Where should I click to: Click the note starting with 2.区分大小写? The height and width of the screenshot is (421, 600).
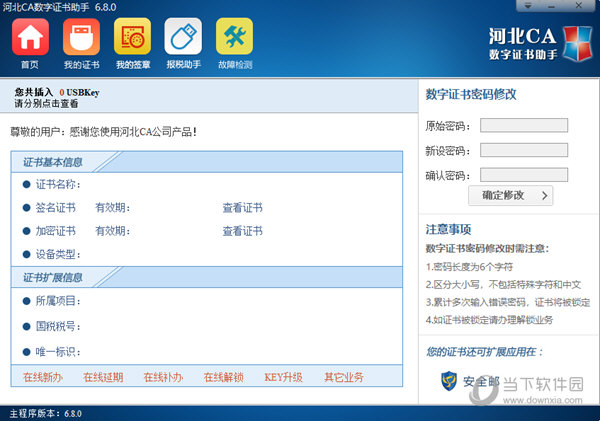[x=503, y=285]
